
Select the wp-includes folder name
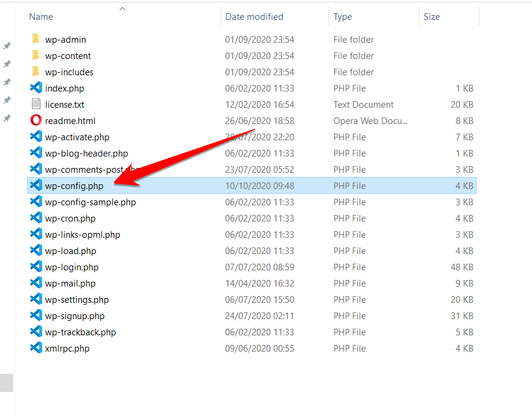click(x=69, y=72)
